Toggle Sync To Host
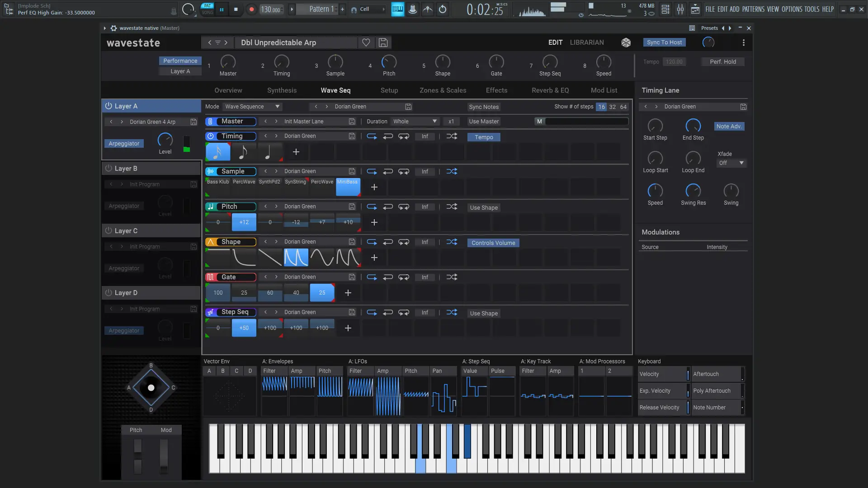Viewport: 868px width, 488px height. (x=664, y=42)
